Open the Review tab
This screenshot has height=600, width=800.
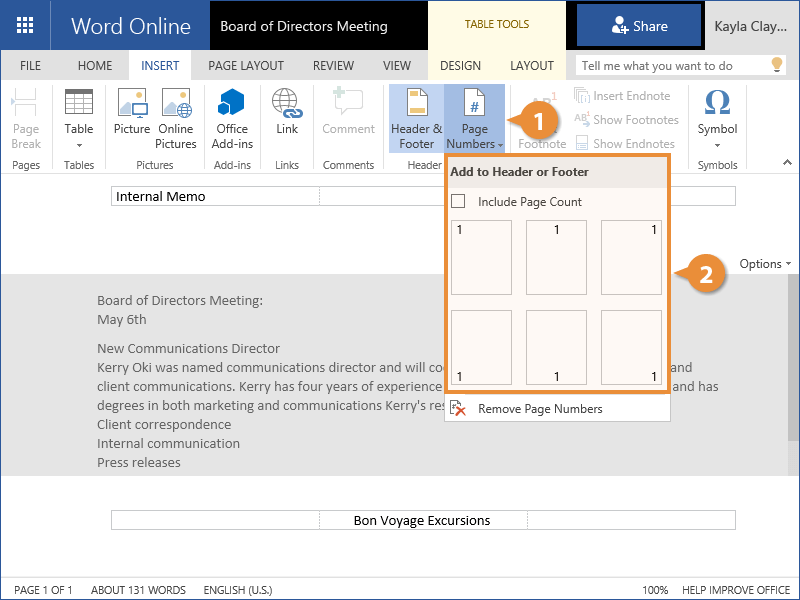tap(333, 66)
